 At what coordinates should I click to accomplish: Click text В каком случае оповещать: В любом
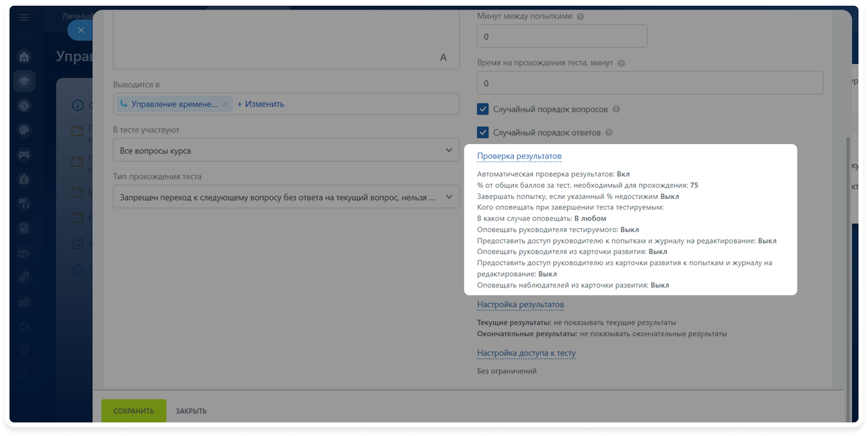tap(541, 218)
